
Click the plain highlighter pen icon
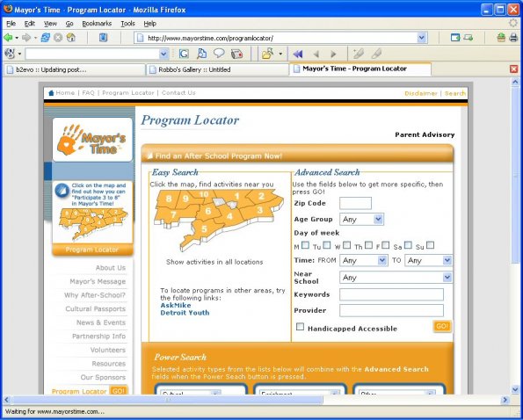[x=376, y=54]
